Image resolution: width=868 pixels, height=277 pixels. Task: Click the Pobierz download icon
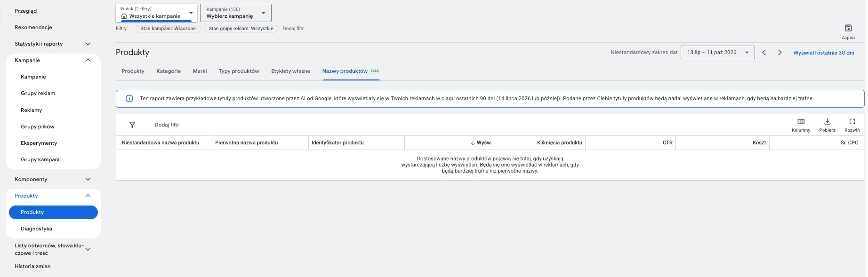coord(827,121)
